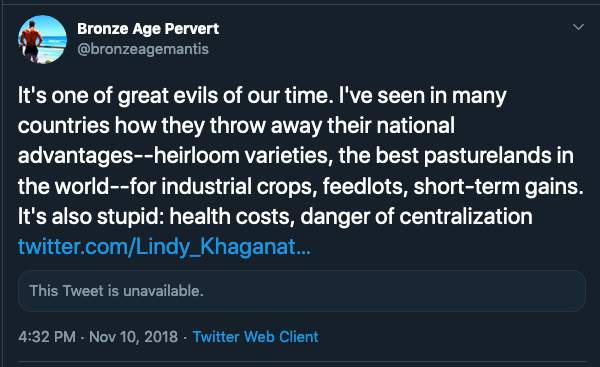The width and height of the screenshot is (600, 367).
Task: Open Bronze Age Pervert display name
Action: point(148,29)
